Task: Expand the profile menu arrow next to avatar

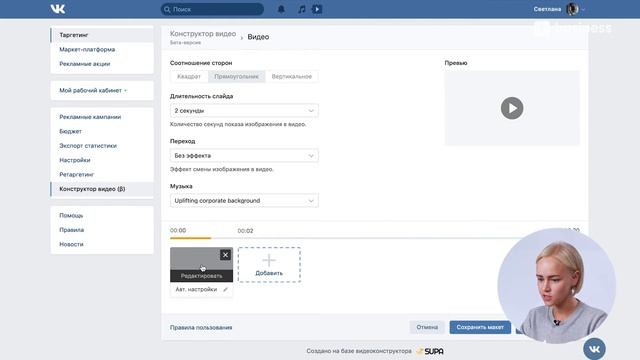Action: pos(583,9)
